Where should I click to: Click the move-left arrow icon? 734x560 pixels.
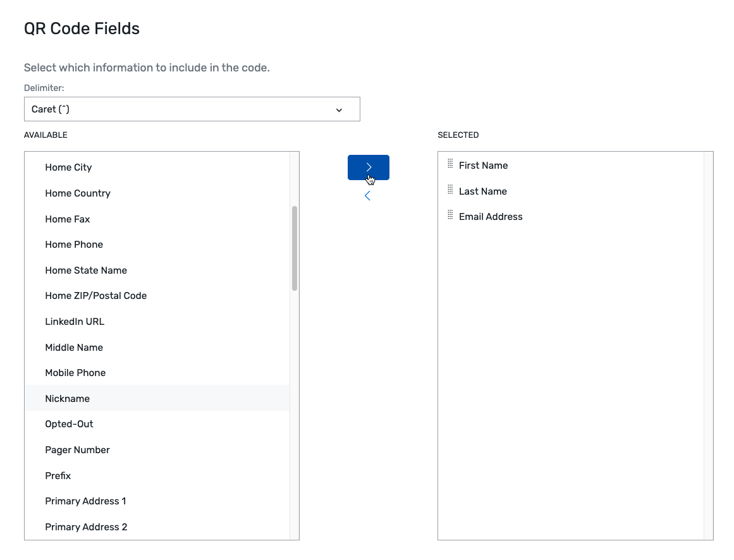tap(367, 196)
